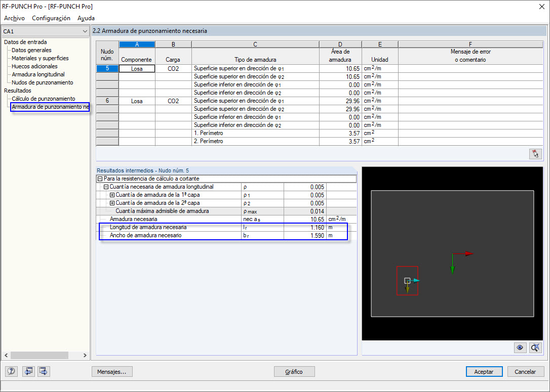
Task: Open the Ayuda menu
Action: (86, 18)
